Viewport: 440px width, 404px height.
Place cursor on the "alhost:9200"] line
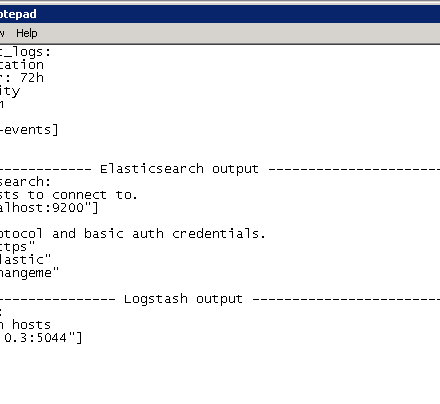click(49, 208)
